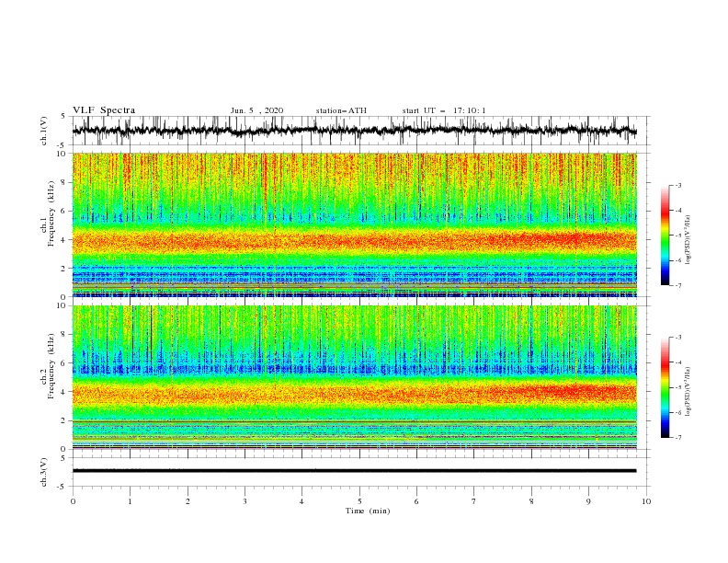Click the "ch.1(V)" waveform axis label

[x=44, y=131]
